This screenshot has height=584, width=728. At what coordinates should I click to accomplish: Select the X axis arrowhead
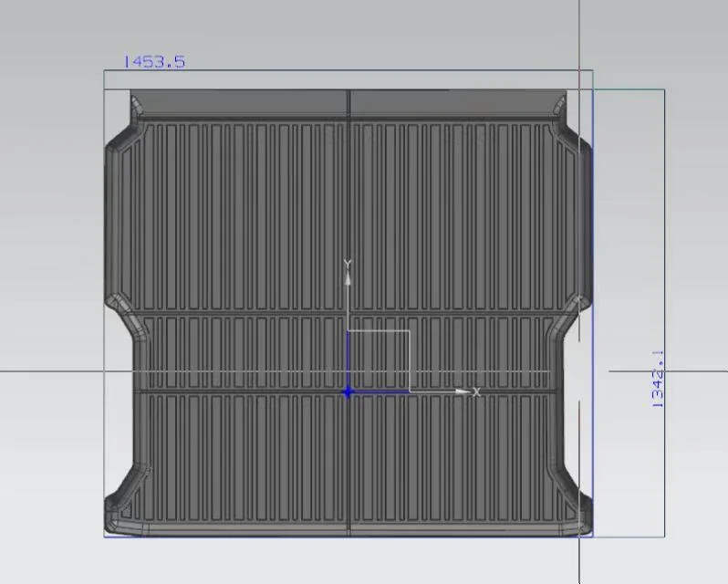tap(462, 392)
